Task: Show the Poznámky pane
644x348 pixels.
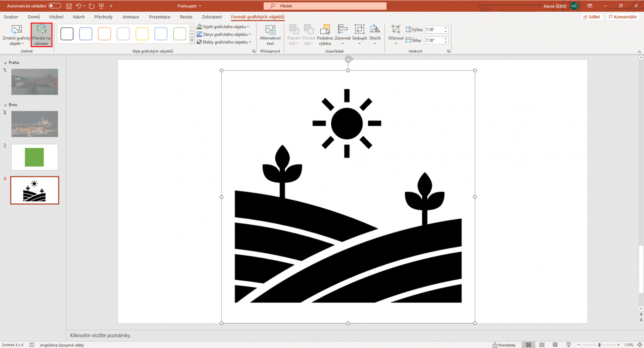Action: (x=504, y=345)
